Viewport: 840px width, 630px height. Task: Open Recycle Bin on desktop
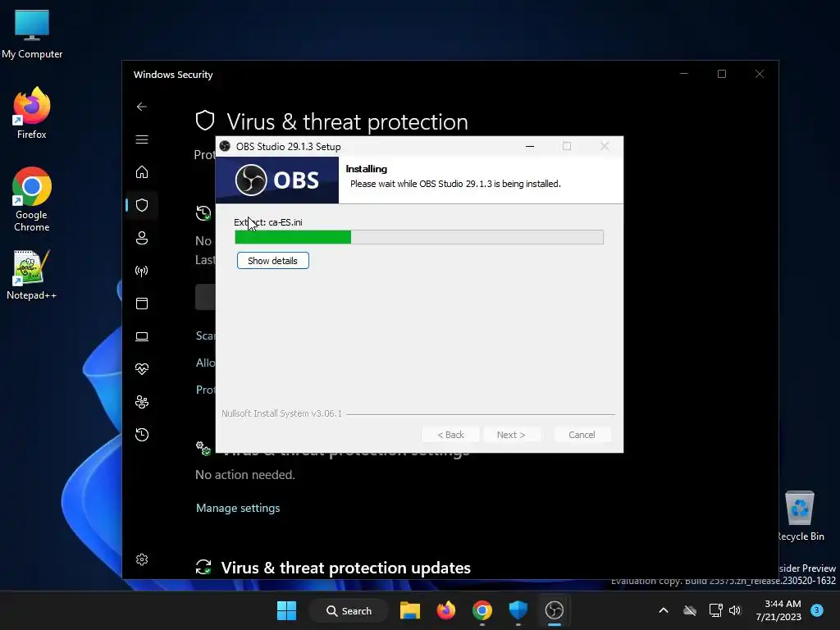[800, 516]
